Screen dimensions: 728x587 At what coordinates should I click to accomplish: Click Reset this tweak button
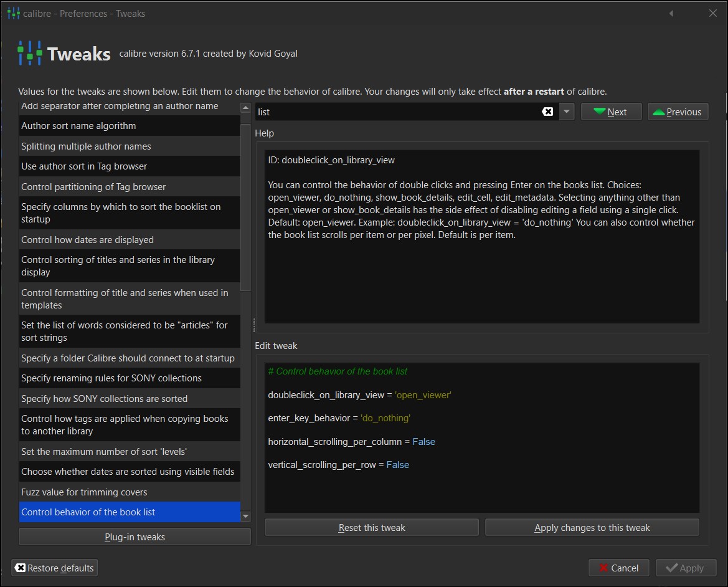(371, 528)
